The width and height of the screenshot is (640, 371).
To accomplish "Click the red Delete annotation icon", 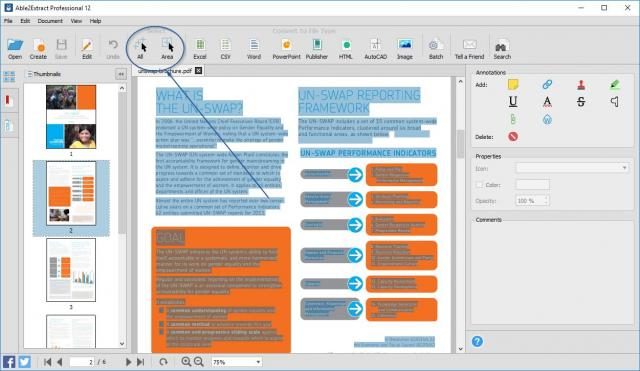I will coord(513,137).
